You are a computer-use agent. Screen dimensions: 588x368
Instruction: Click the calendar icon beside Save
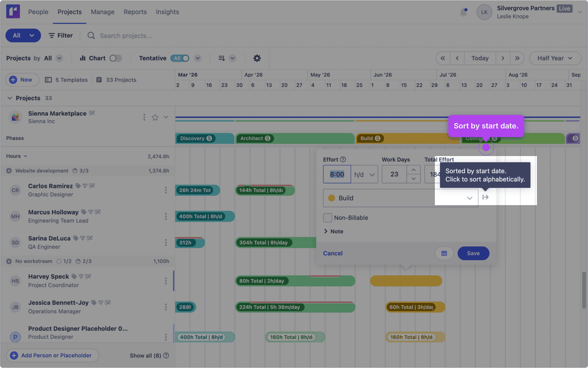click(x=444, y=253)
